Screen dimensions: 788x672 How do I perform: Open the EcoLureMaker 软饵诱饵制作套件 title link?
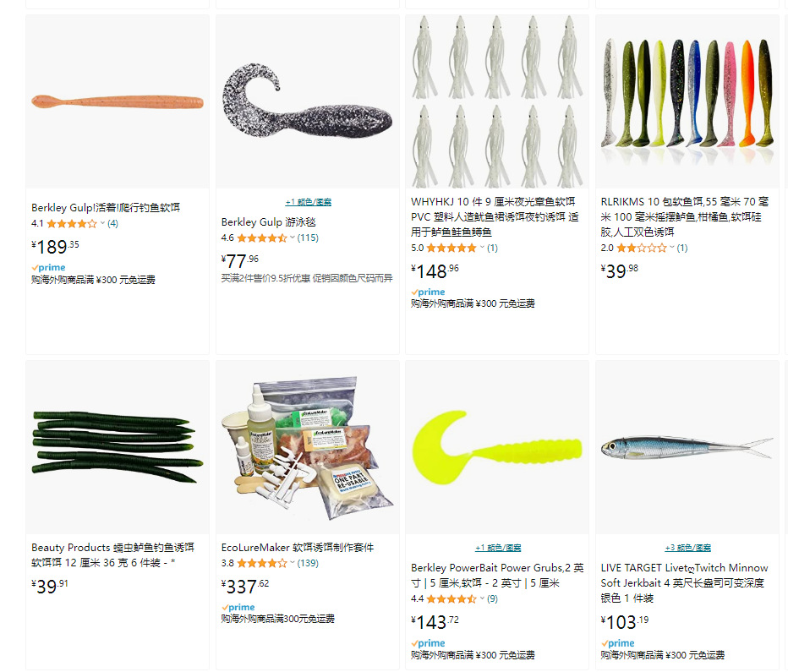[298, 548]
